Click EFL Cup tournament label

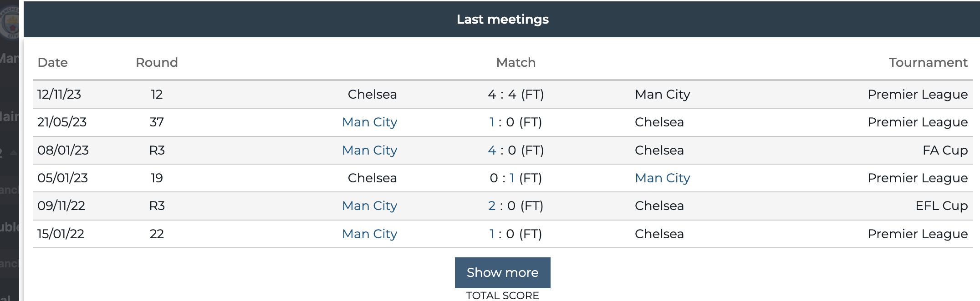pyautogui.click(x=941, y=206)
